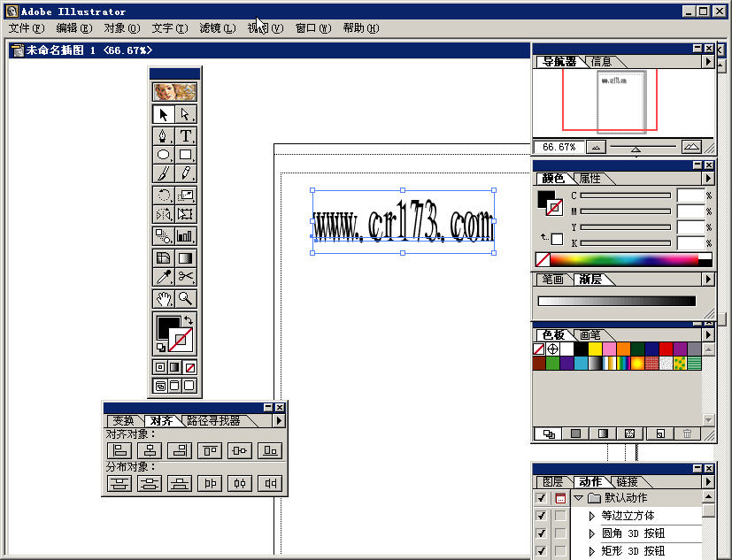Toggle the 矩形 3D 按钮 action checkbox
732x560 pixels.
click(x=541, y=551)
